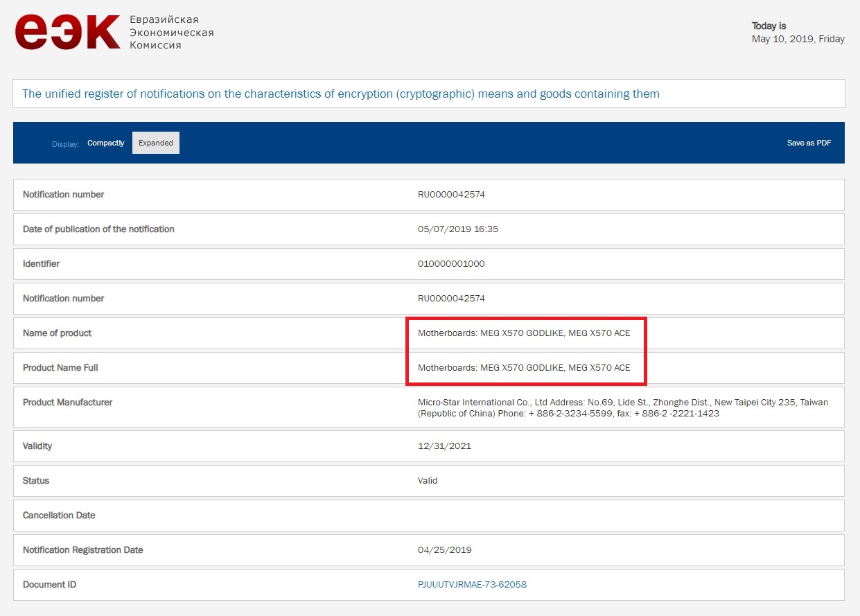Select identifier value 010000001000

[x=451, y=264]
